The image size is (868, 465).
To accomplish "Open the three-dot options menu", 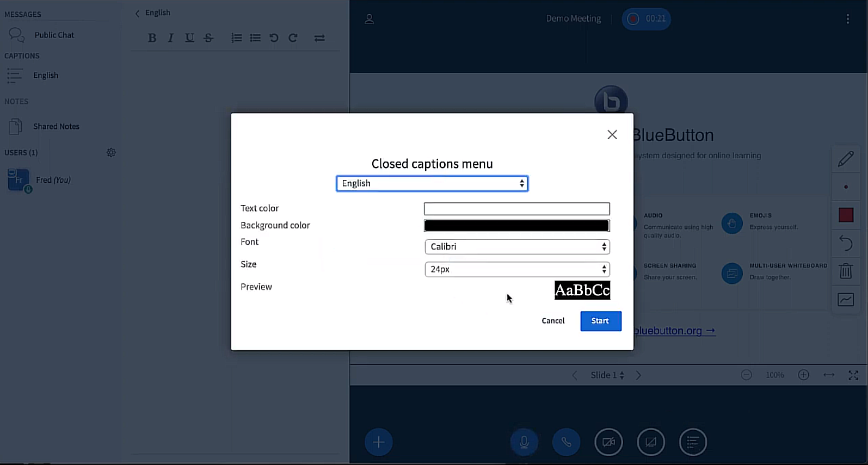I will click(x=847, y=19).
